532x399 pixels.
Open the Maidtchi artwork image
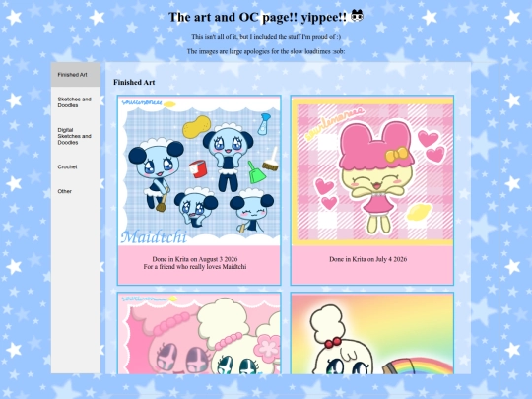pyautogui.click(x=199, y=170)
